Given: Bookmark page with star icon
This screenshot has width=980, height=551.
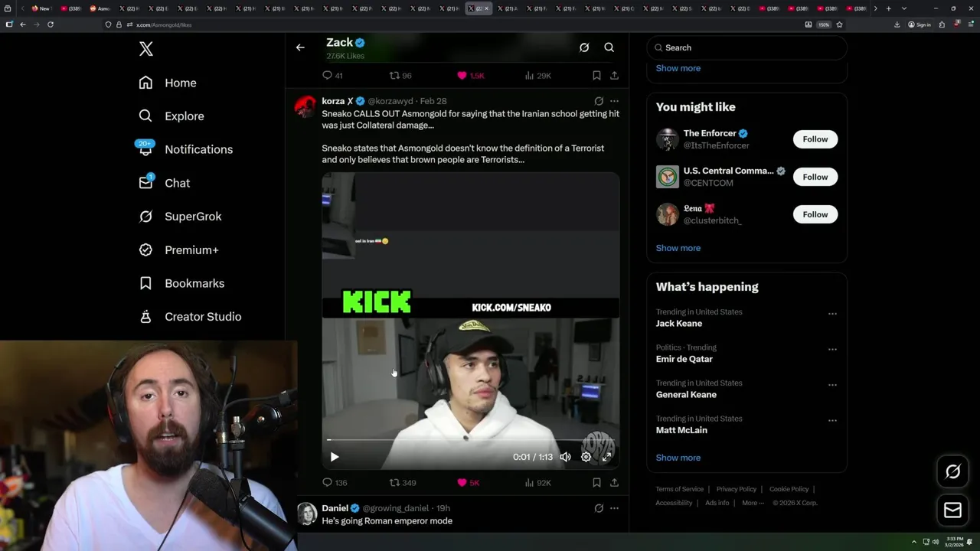Looking at the screenshot, I should point(840,24).
